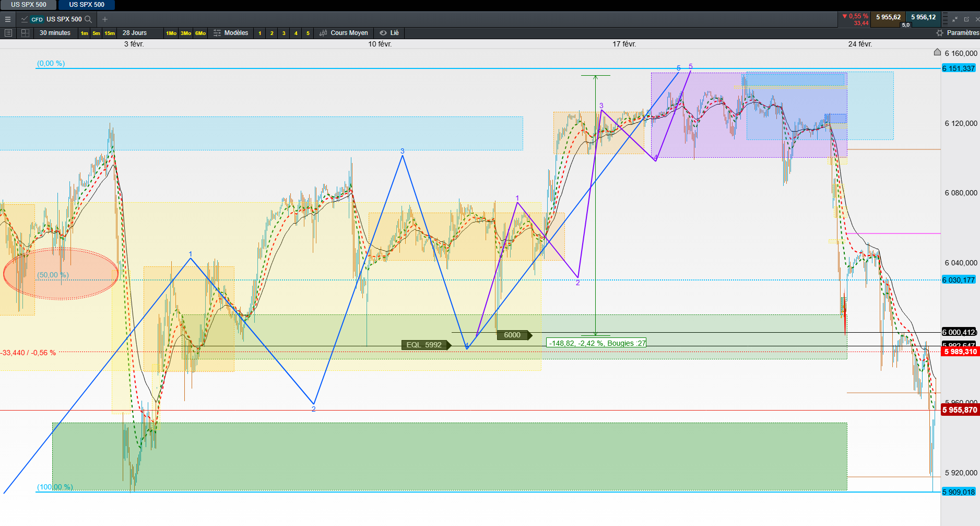Viewport: 980px width, 526px height.
Task: Set the period to 3Mo
Action: pyautogui.click(x=186, y=33)
